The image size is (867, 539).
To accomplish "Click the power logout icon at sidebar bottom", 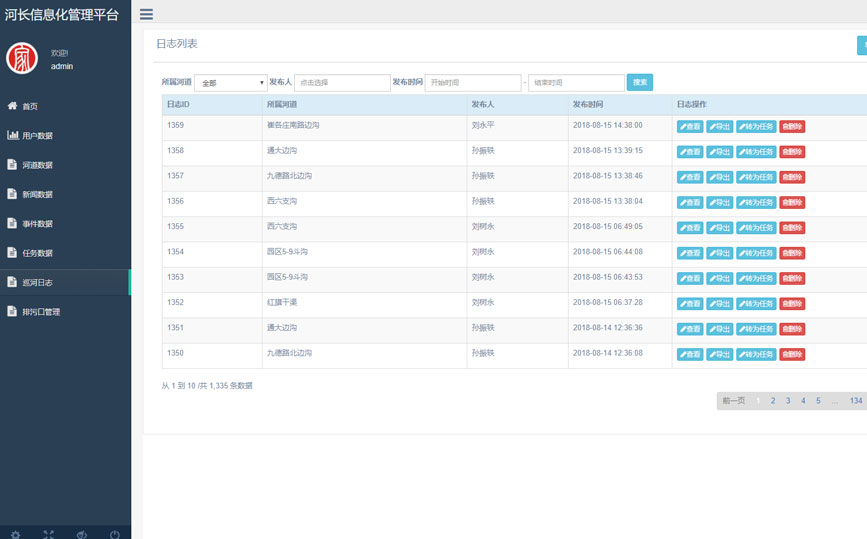I will tap(114, 535).
